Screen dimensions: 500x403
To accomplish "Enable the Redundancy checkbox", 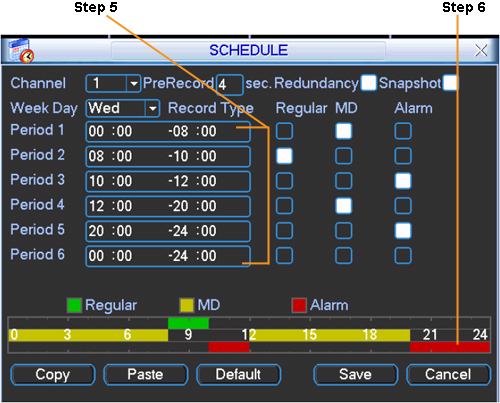I will 368,83.
